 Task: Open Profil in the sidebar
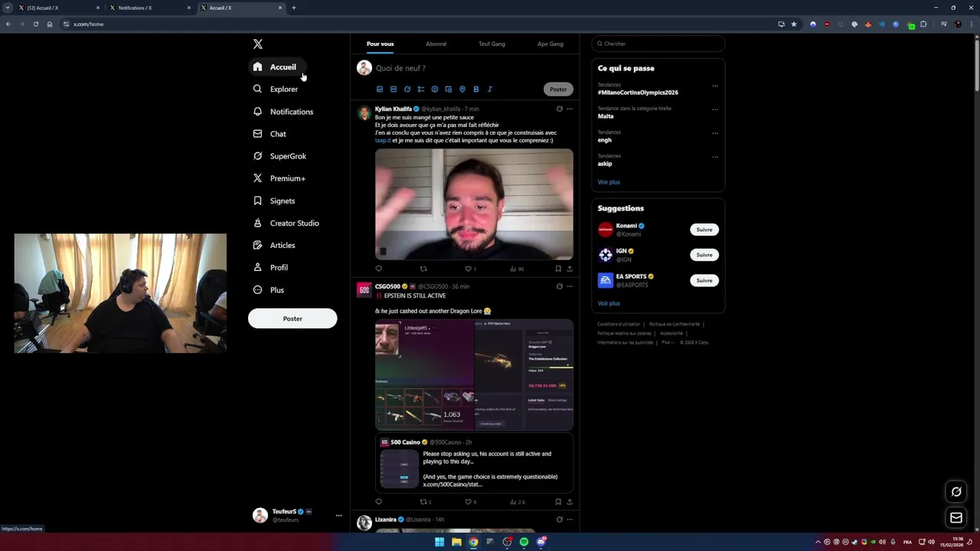tap(270, 267)
